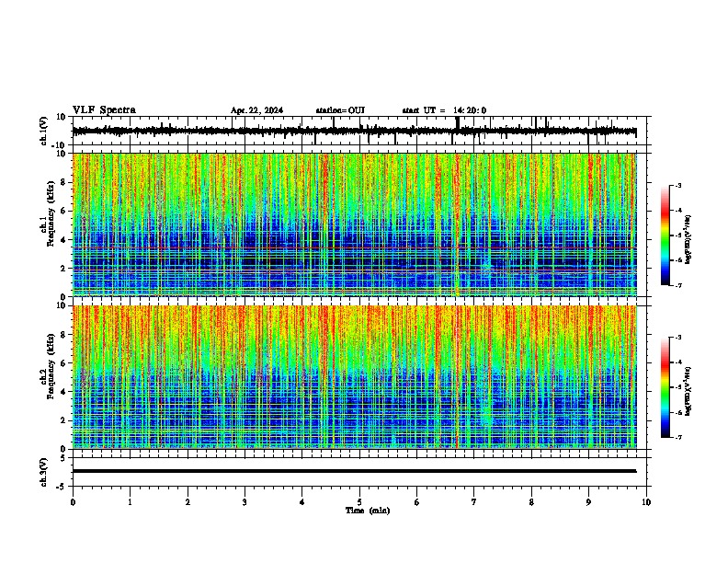The height and width of the screenshot is (563, 728).
Task: Click time axis tick label "8"
Action: tap(531, 502)
